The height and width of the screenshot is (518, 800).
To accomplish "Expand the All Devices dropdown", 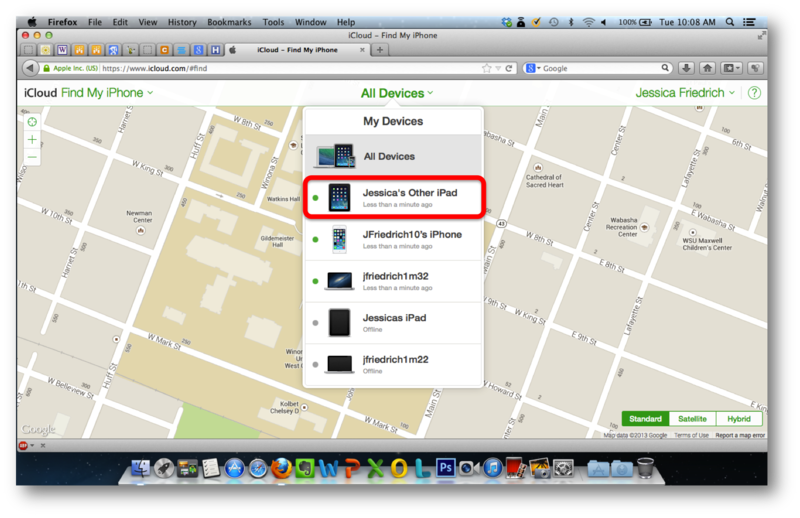I will pos(397,93).
